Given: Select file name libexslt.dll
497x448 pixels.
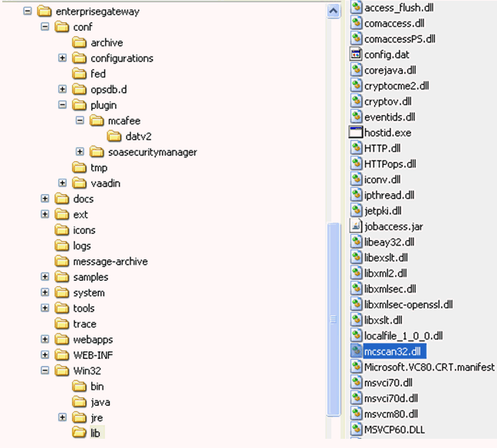Looking at the screenshot, I should coord(386,258).
